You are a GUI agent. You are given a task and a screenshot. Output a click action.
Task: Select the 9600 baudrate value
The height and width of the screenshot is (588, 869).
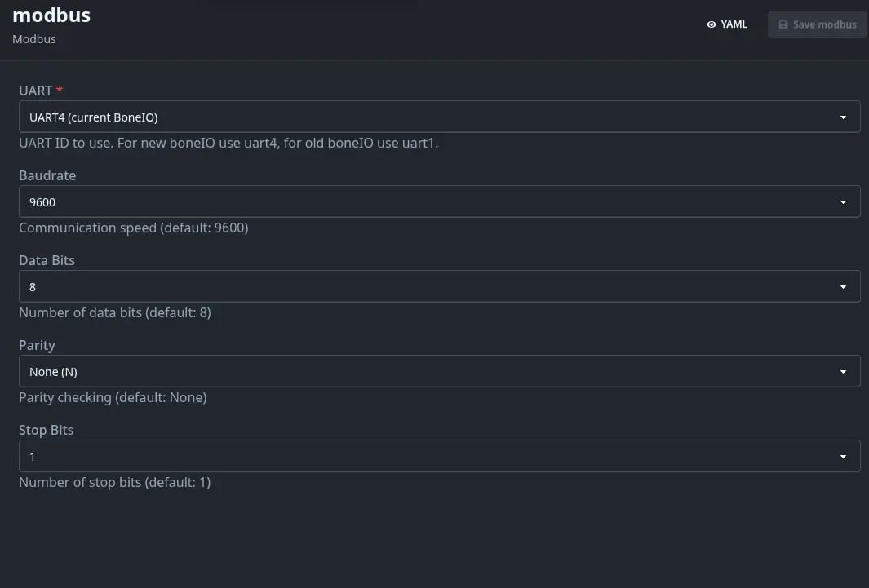(x=42, y=201)
